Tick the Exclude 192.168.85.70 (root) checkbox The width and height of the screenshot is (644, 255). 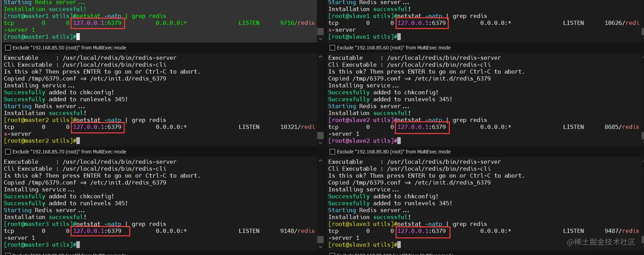tap(8, 152)
